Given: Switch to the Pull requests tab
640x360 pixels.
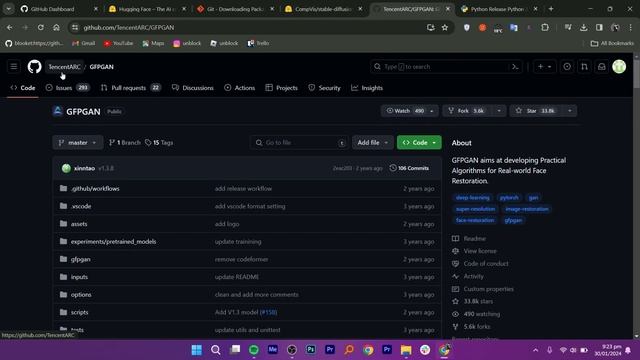Looking at the screenshot, I should (131, 88).
